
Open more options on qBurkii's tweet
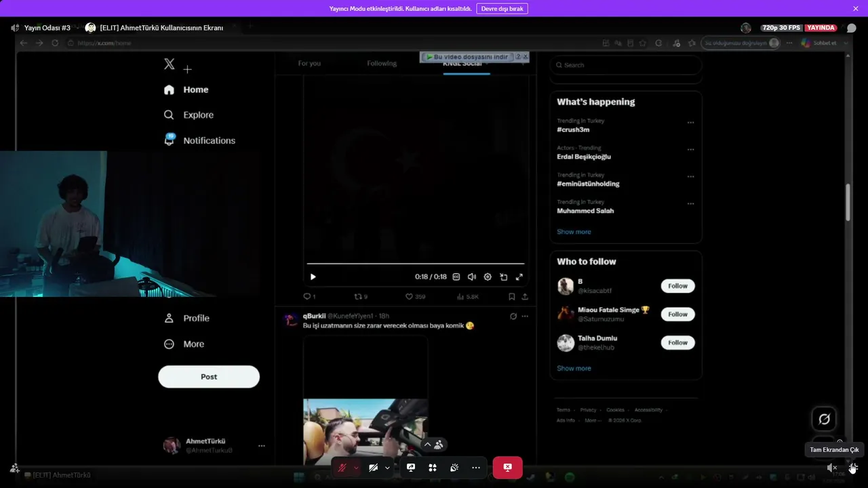(x=525, y=317)
